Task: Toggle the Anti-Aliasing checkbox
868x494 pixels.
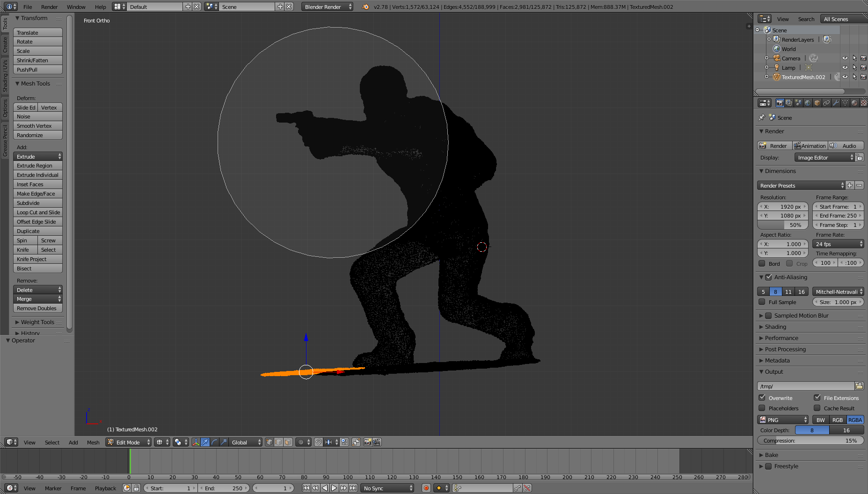Action: click(x=768, y=277)
